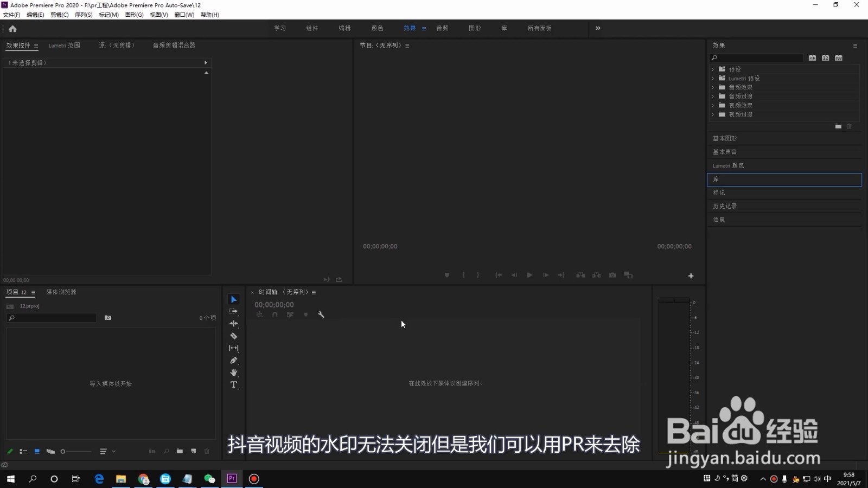The width and height of the screenshot is (868, 488).
Task: Click Comparison View icon in Program monitor
Action: (x=628, y=275)
